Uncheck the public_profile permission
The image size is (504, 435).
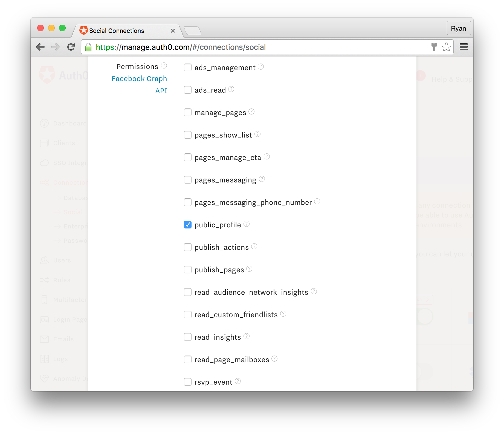point(188,225)
